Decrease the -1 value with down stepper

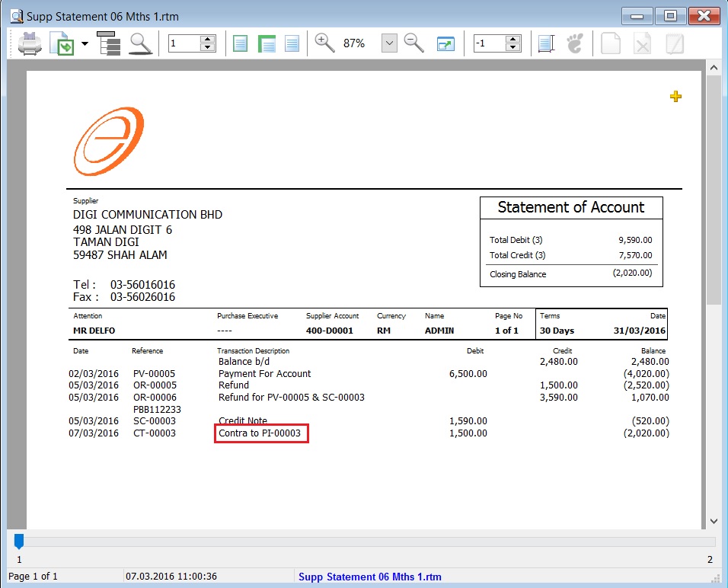pyautogui.click(x=512, y=48)
